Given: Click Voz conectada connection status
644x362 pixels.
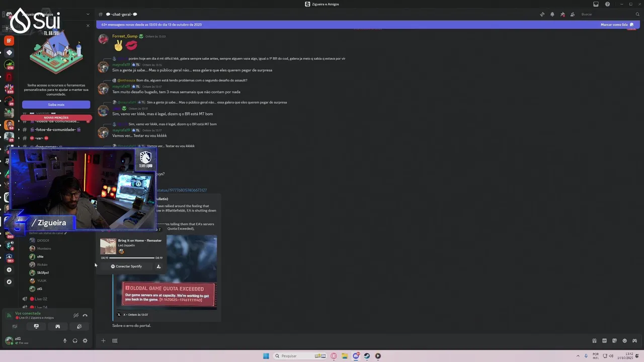Looking at the screenshot, I should 28,313.
